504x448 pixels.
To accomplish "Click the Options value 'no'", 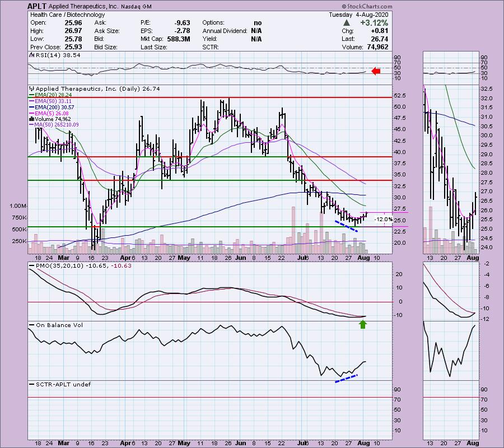I will pyautogui.click(x=258, y=23).
